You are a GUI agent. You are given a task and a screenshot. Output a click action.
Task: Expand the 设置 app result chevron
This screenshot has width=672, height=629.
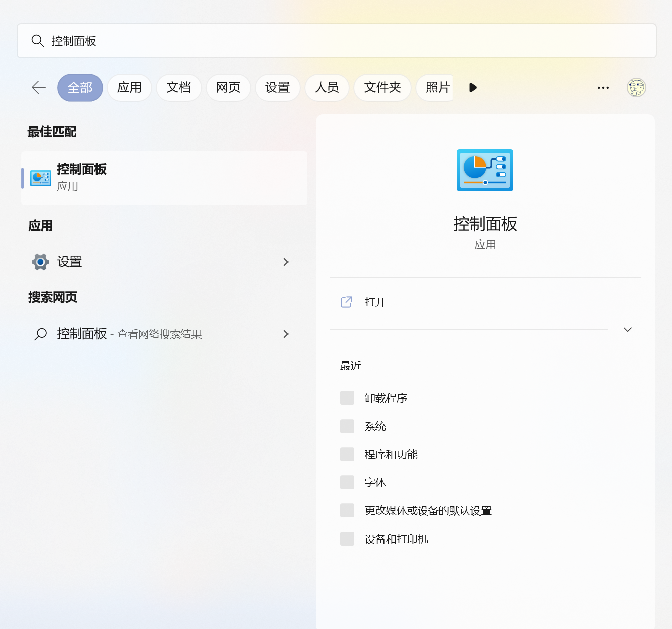coord(286,262)
